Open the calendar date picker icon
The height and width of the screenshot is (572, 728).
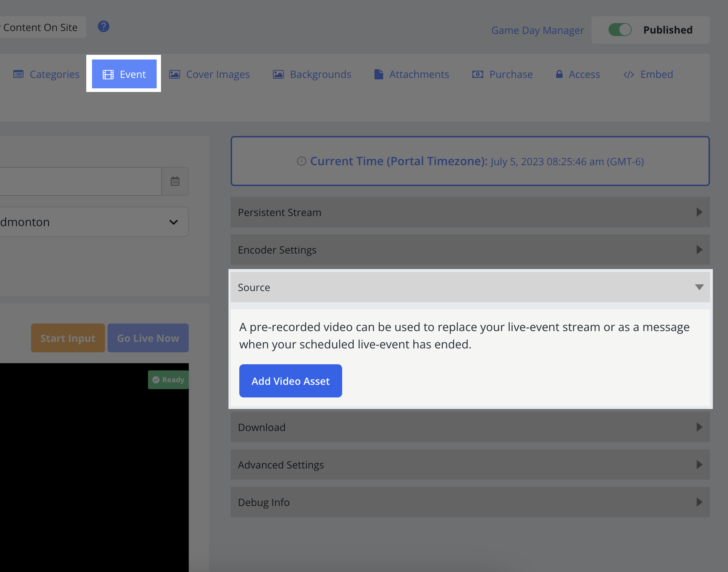pyautogui.click(x=175, y=181)
